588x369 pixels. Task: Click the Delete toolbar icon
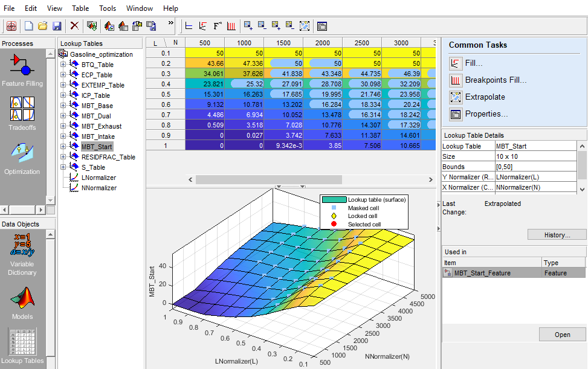pos(75,26)
